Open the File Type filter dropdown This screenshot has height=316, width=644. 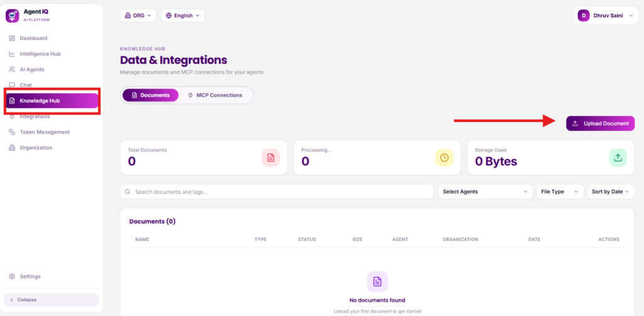560,192
